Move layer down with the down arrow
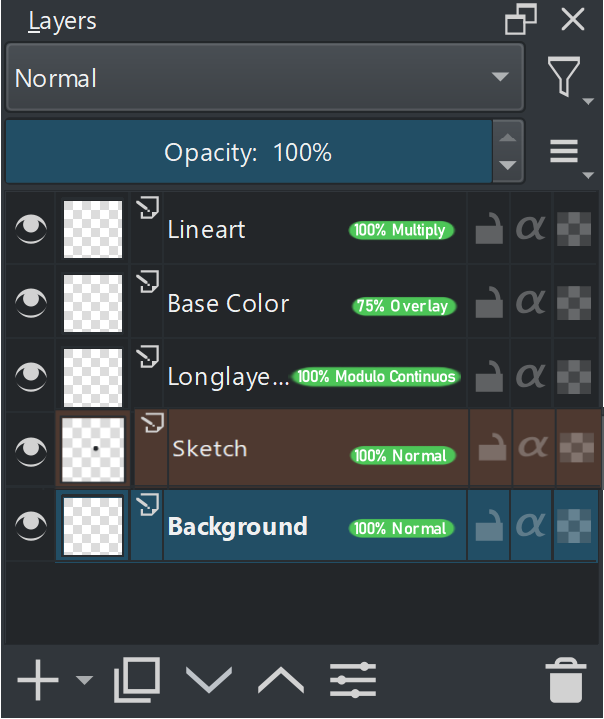The image size is (604, 719). tap(209, 681)
